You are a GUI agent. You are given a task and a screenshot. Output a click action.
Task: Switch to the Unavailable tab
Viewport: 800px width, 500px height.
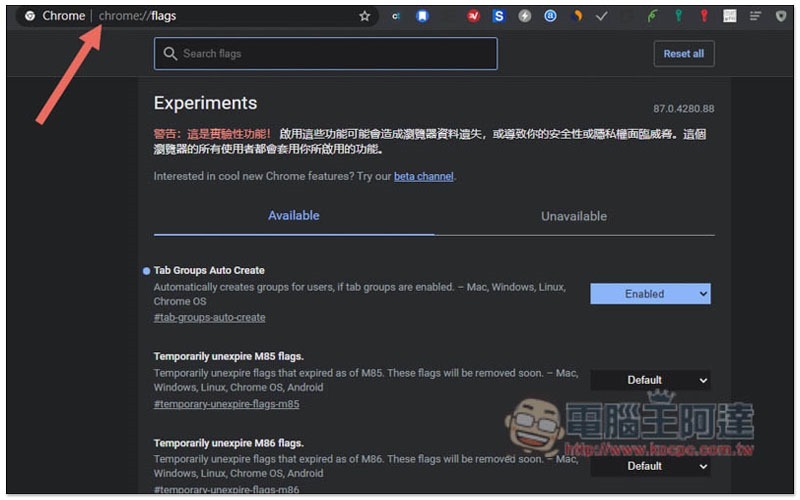(574, 216)
